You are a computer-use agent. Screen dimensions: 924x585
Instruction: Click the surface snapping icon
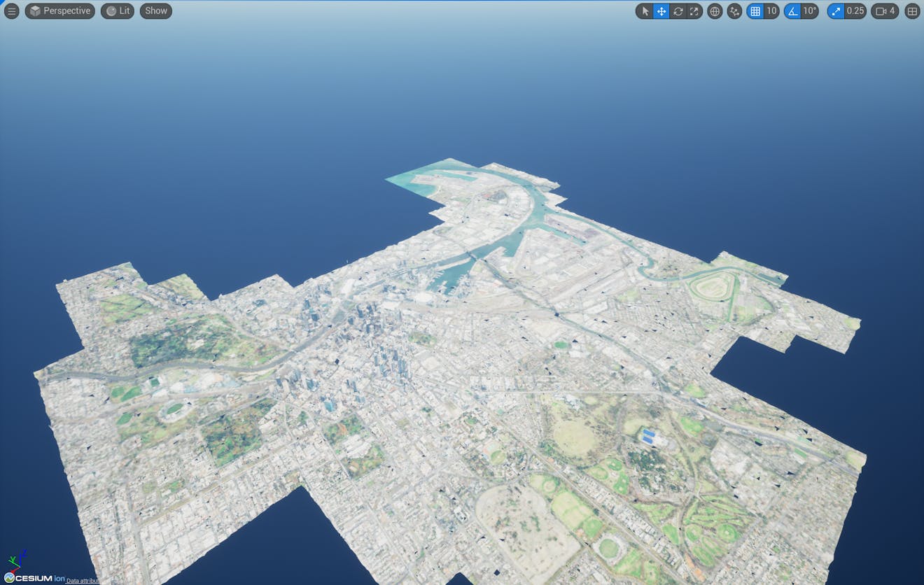tap(734, 10)
